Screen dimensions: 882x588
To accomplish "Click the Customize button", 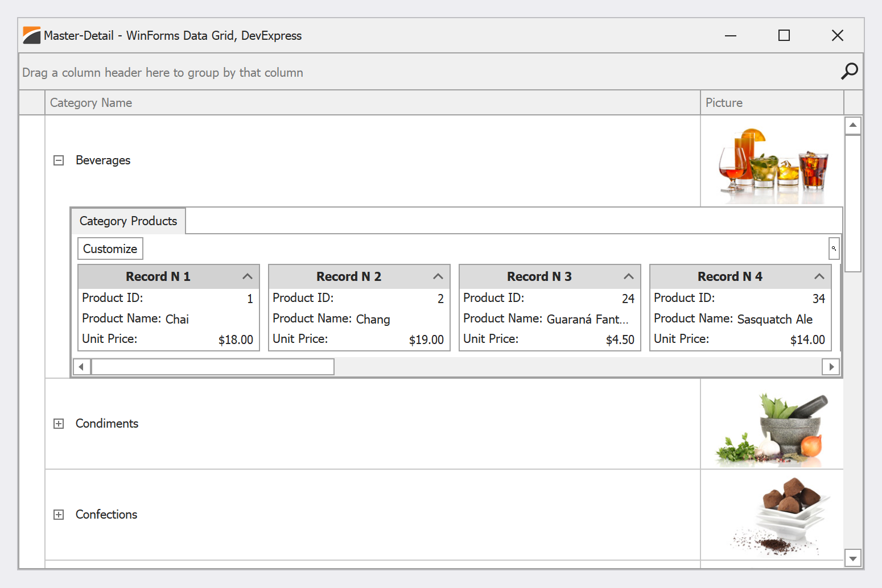I will (110, 249).
